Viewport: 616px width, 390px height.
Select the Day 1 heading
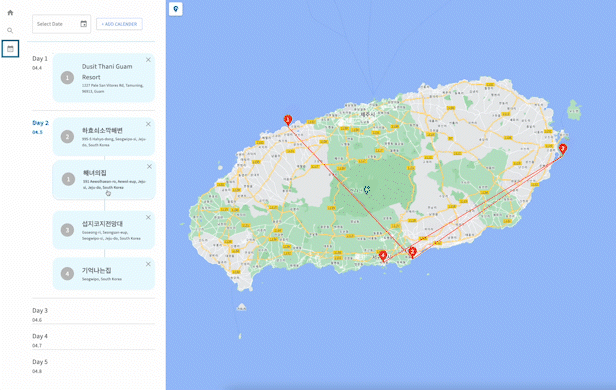(40, 59)
